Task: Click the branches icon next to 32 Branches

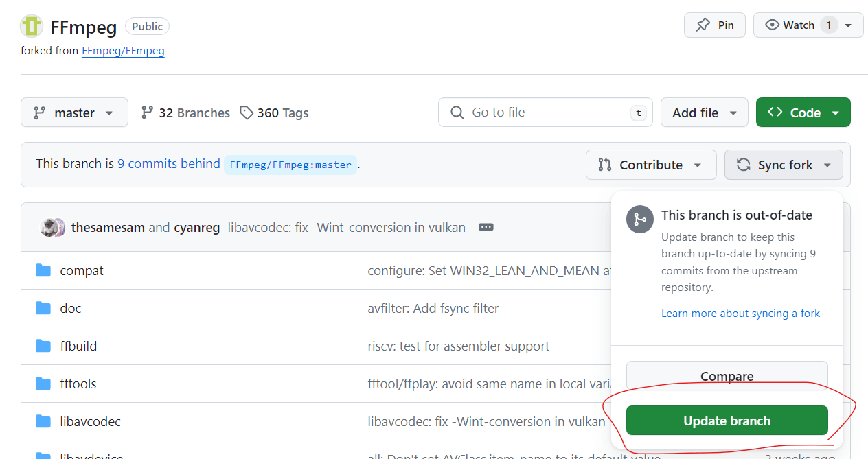Action: [x=147, y=113]
